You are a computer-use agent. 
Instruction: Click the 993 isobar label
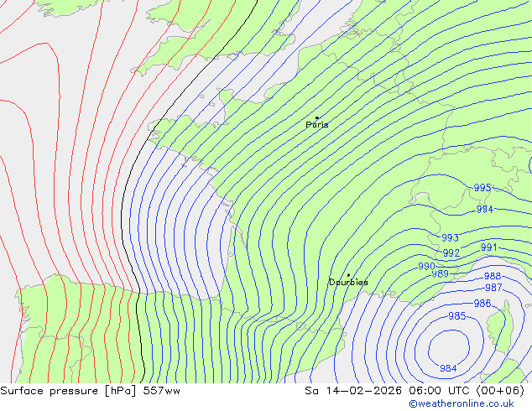coord(450,237)
